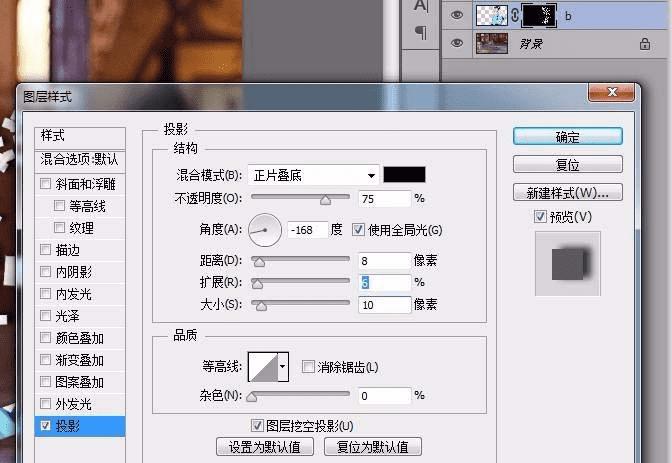This screenshot has height=463, width=672.
Task: Select layer b image thumbnail
Action: point(492,15)
